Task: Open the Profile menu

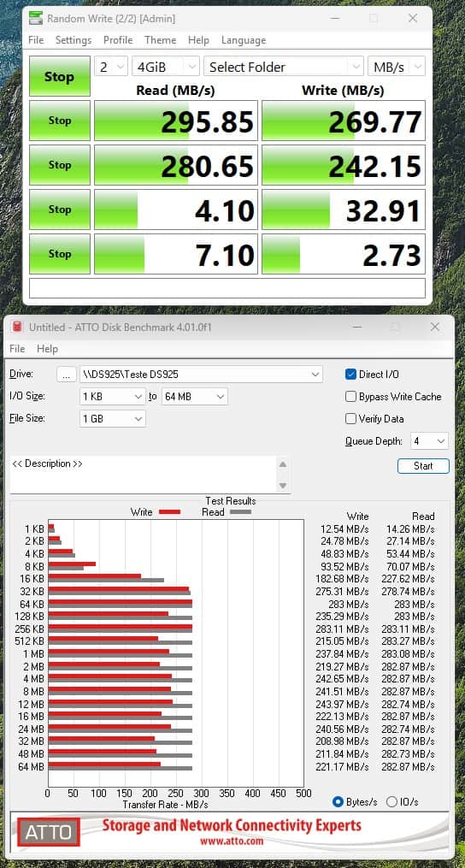Action: click(x=118, y=40)
